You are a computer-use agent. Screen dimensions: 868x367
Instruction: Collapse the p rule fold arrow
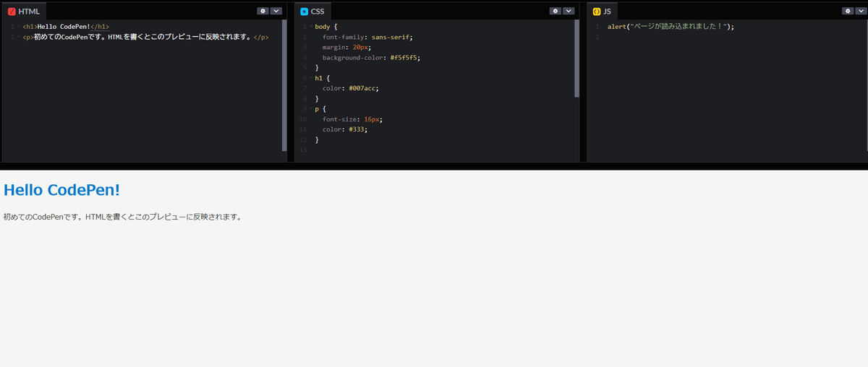click(311, 108)
